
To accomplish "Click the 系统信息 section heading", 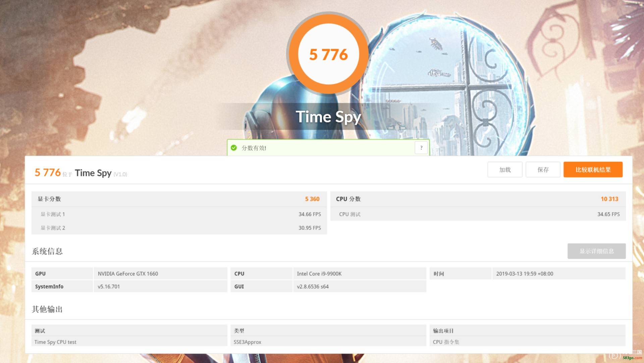I will [x=47, y=251].
